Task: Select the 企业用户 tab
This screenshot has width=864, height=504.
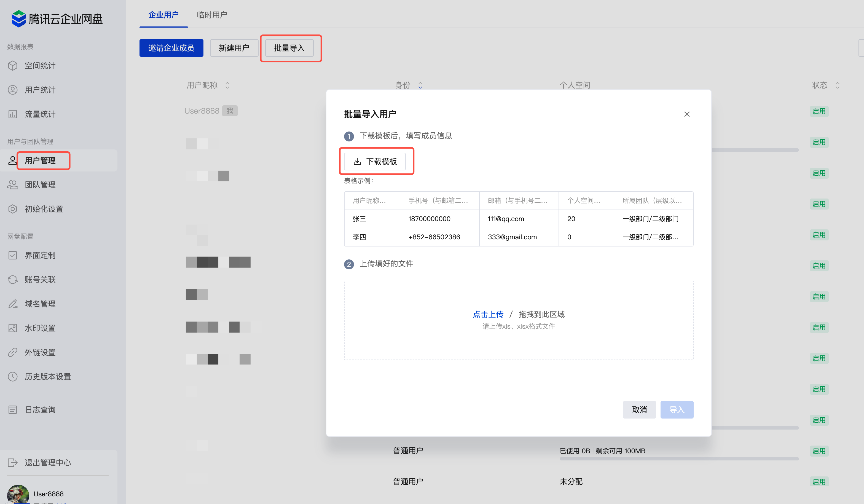Action: pyautogui.click(x=163, y=15)
